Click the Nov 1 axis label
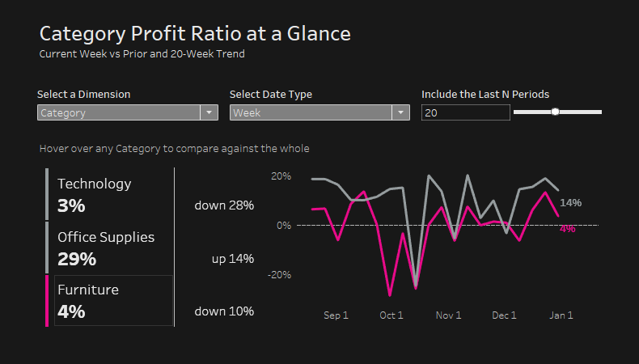 coord(448,315)
